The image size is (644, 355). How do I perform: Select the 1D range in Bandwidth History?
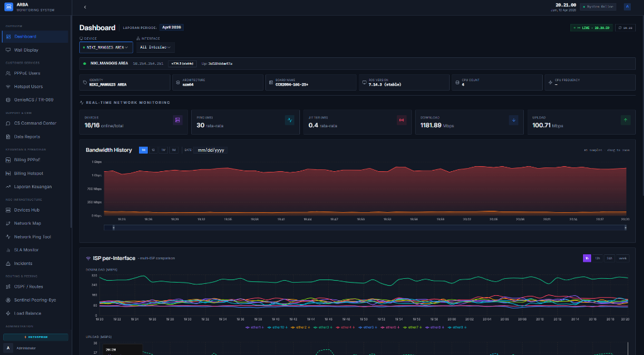[x=153, y=150]
